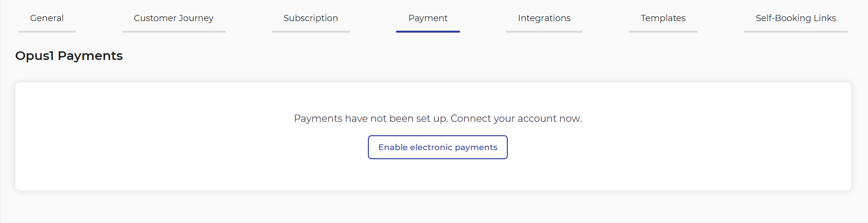Click the gray underline beneath General tab
The image size is (868, 223).
coord(47,32)
